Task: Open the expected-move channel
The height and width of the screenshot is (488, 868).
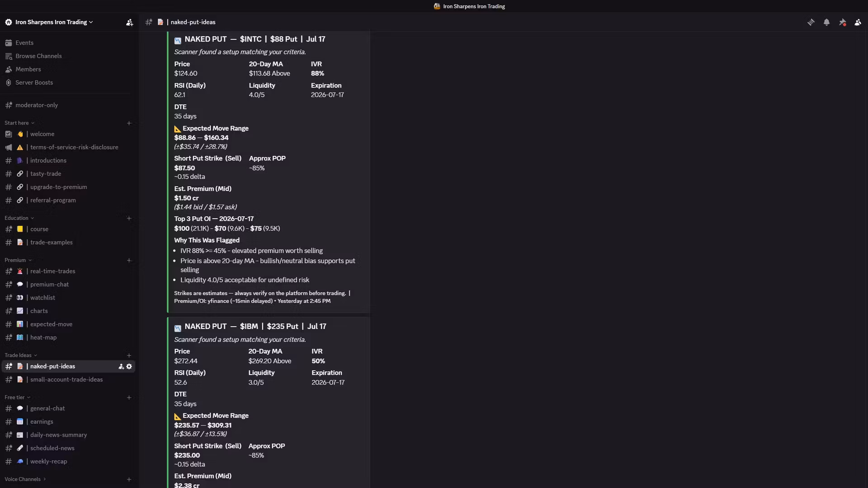Action: pos(68,324)
